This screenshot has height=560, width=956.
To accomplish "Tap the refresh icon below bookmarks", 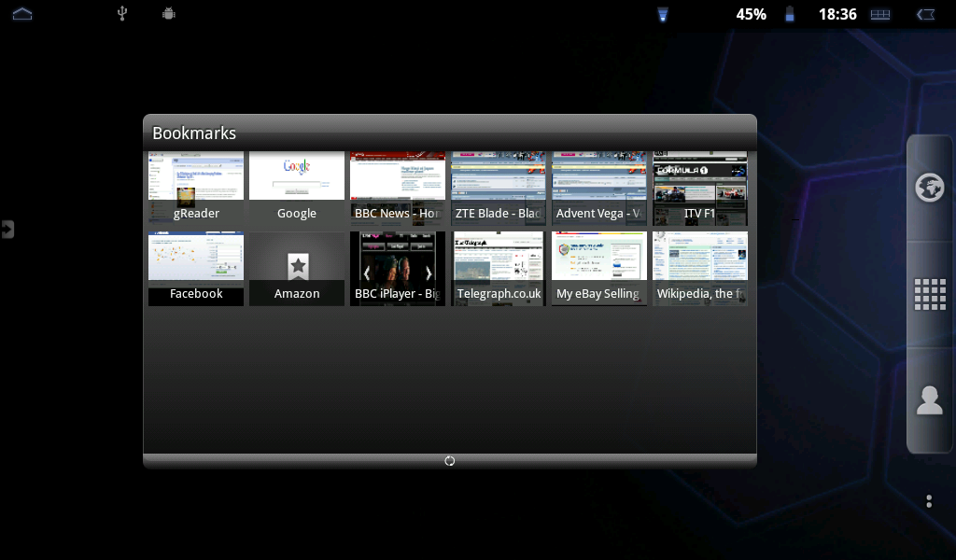I will 449,461.
